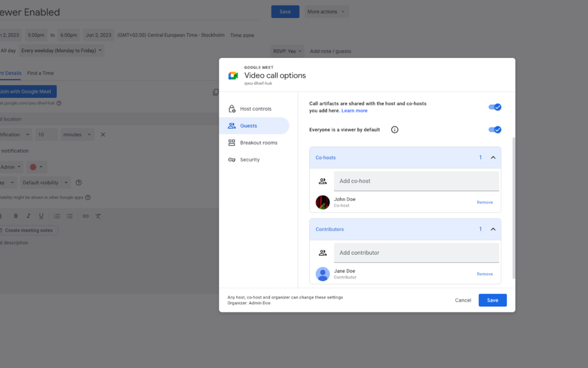Toggle Everyone is a viewer by default
Viewport: 588px width, 368px height.
tap(494, 130)
